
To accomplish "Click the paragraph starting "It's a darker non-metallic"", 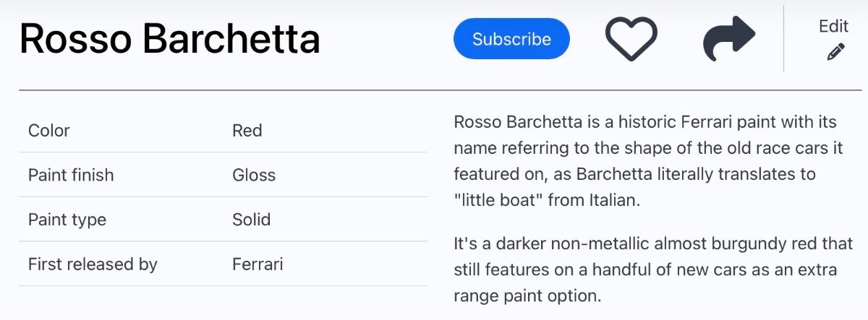I will [651, 269].
